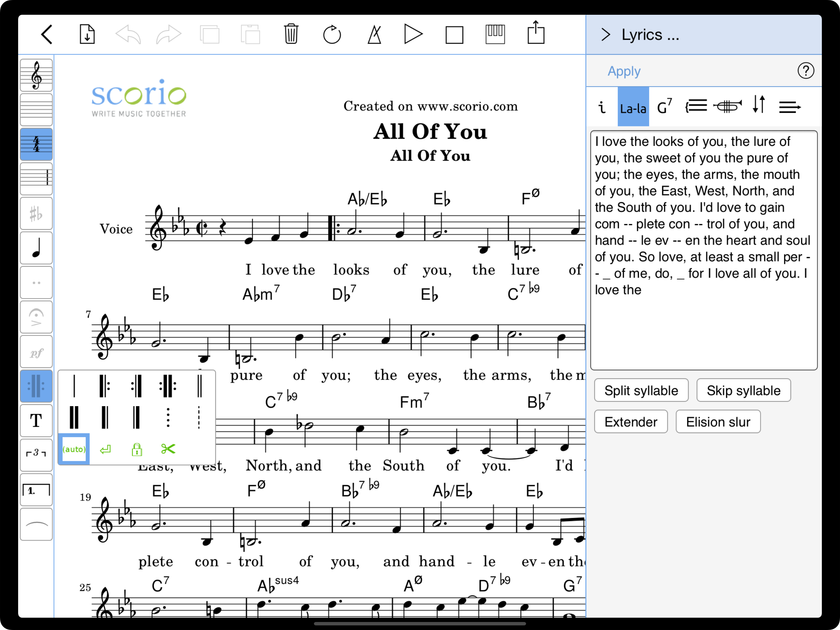Open the dotted rhythm palette
Screen dimensions: 840x630
36,283
